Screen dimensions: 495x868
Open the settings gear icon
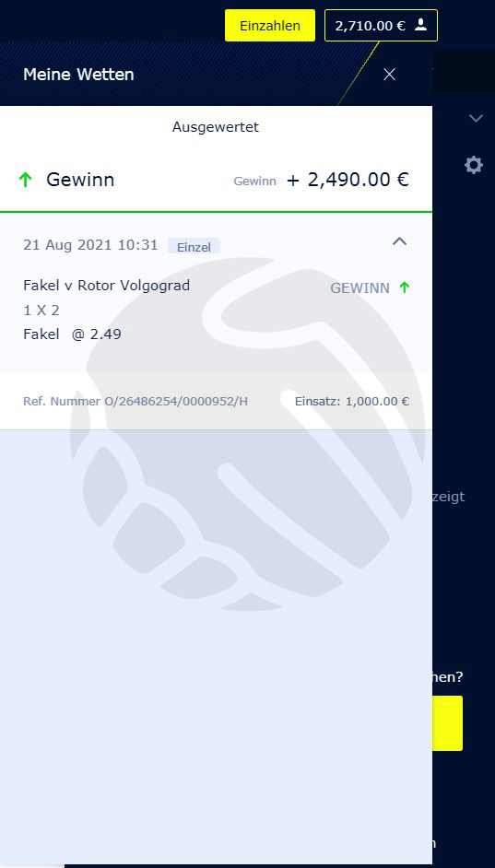[x=474, y=165]
